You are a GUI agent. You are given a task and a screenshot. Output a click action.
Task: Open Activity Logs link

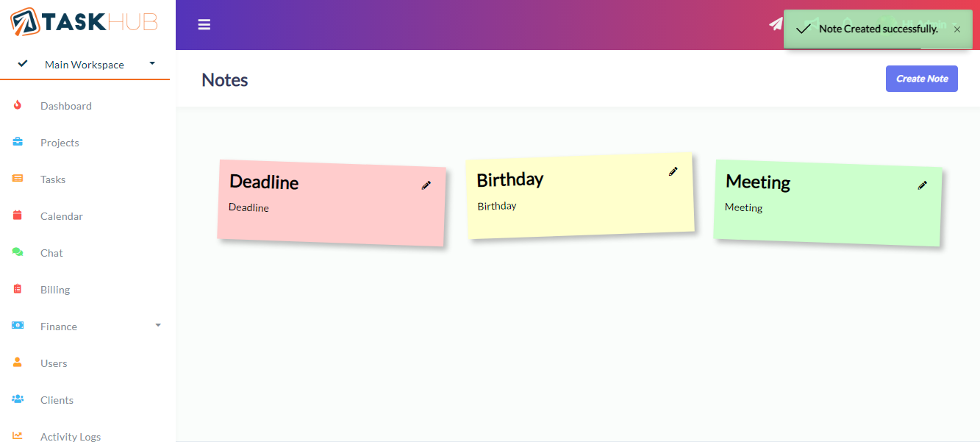[71, 436]
